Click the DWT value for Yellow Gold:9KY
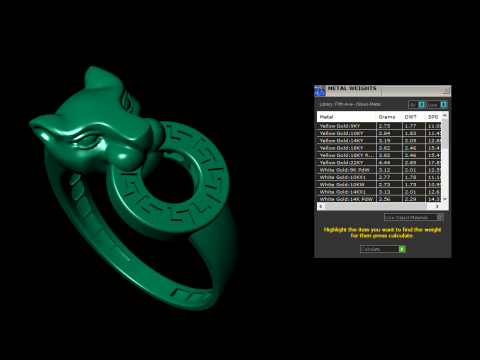 [x=414, y=126]
